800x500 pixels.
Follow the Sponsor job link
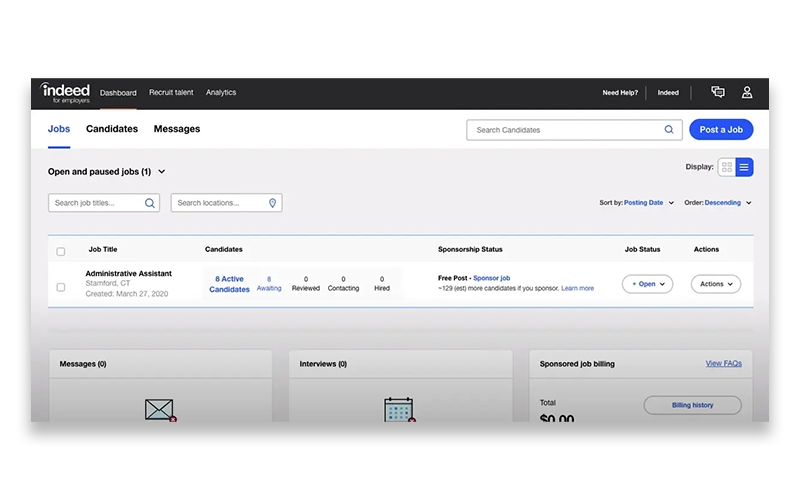point(491,278)
